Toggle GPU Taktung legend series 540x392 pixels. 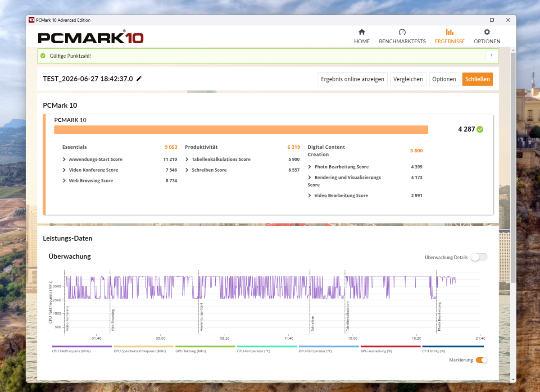[205, 349]
